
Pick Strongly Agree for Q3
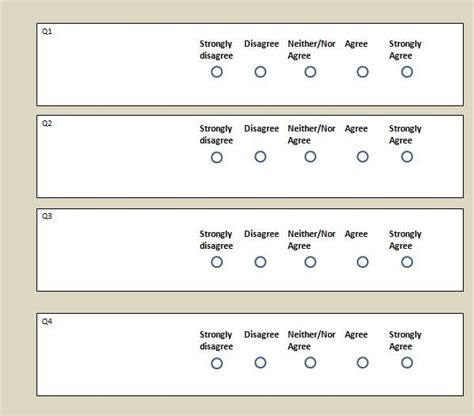click(407, 262)
